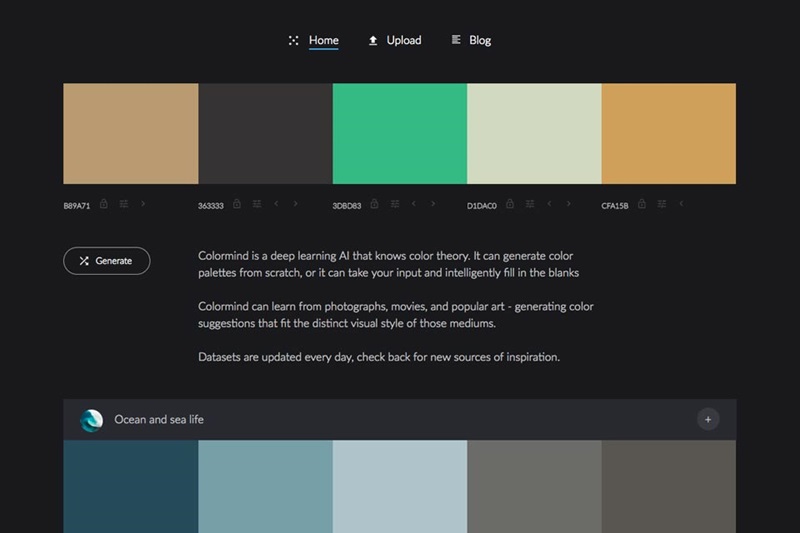Select the green 3DBD83 palette swatch
800x533 pixels.
(x=400, y=134)
